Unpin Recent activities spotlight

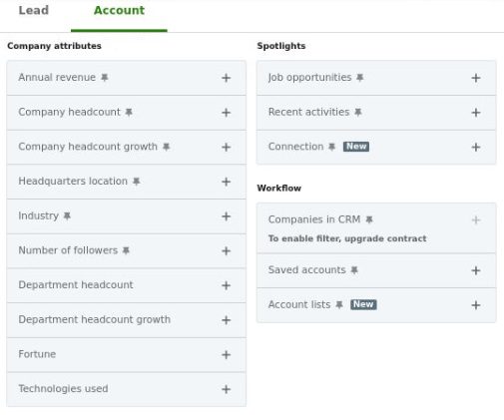point(358,112)
